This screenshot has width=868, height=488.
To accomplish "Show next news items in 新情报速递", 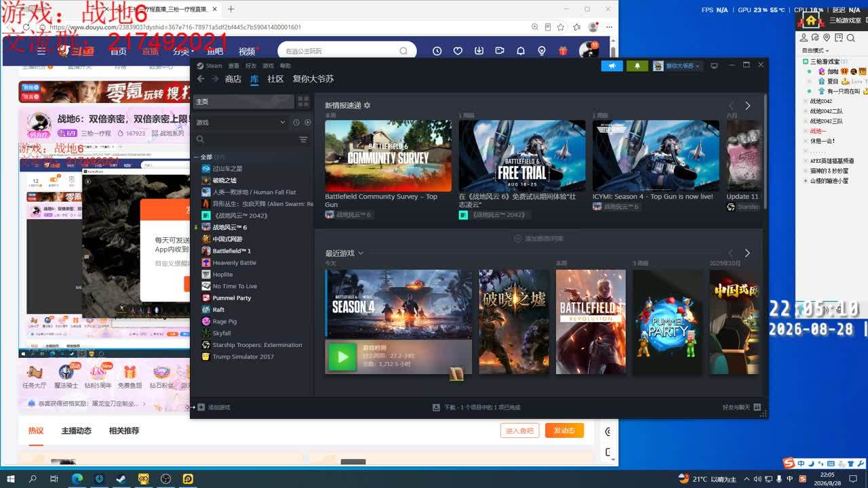I will tap(747, 106).
